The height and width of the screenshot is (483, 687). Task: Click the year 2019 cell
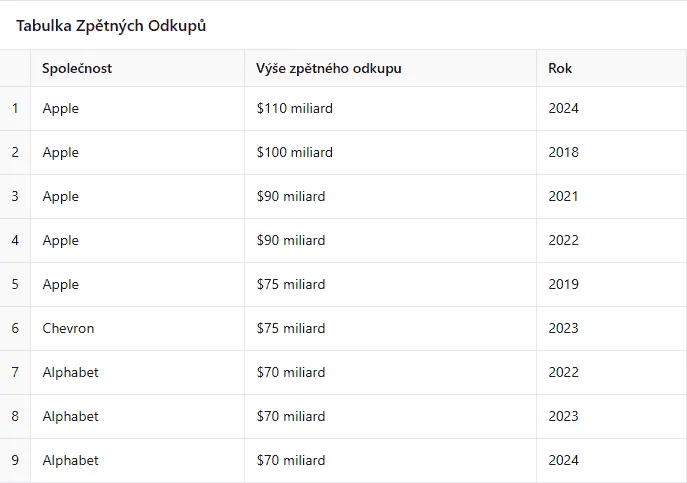tap(563, 284)
